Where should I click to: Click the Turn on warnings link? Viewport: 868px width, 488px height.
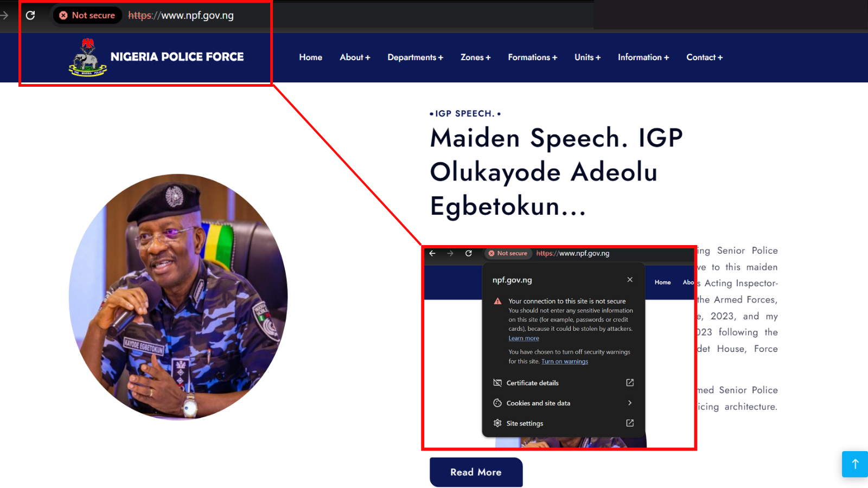pos(564,362)
